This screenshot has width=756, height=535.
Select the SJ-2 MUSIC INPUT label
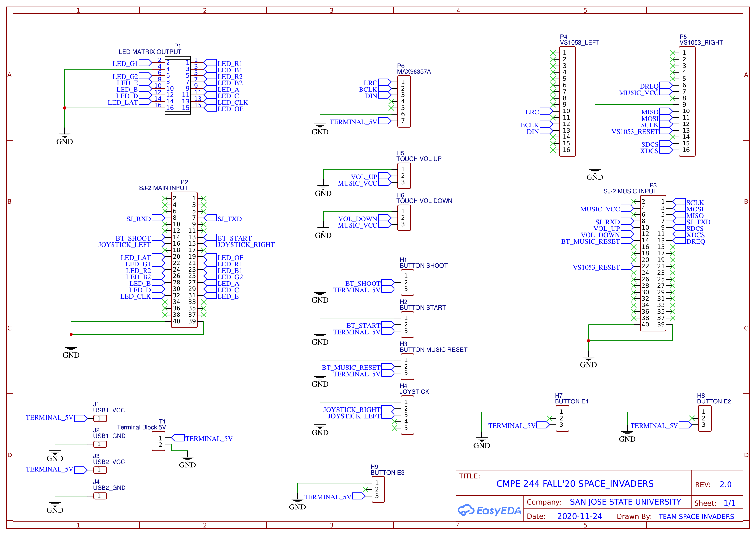(x=630, y=191)
